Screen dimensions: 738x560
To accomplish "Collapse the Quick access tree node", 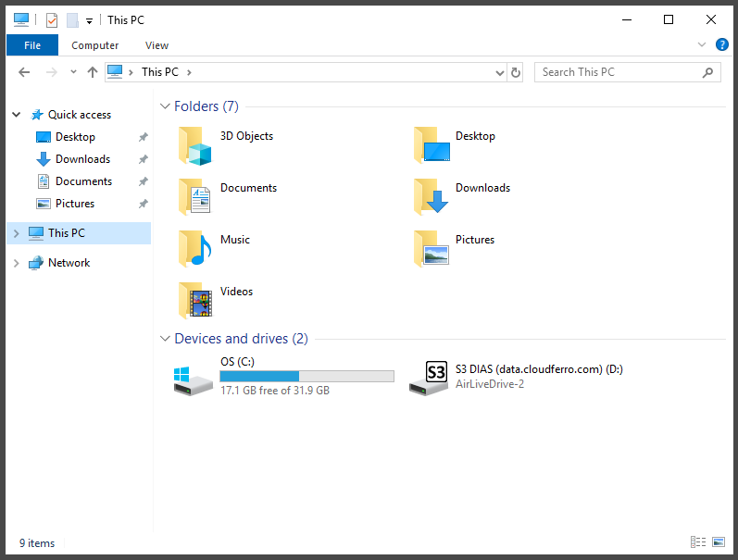I will coord(17,115).
